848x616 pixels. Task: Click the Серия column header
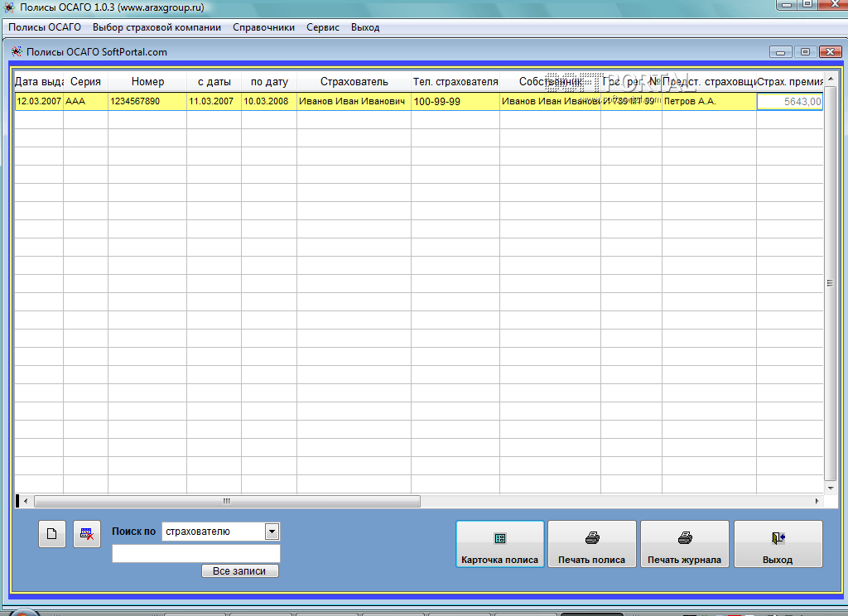tap(85, 82)
